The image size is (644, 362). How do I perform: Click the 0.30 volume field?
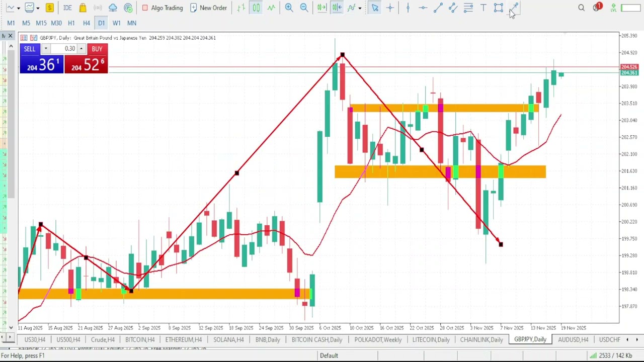click(63, 49)
